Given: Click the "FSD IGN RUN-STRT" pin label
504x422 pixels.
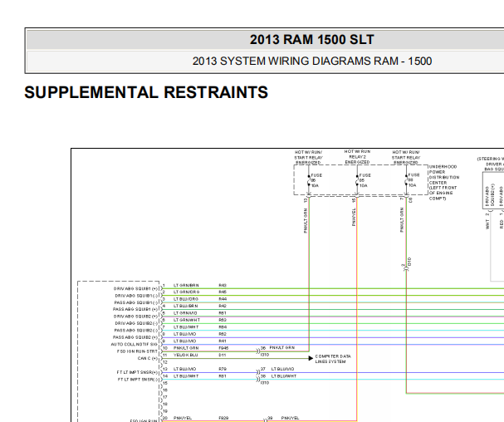Looking at the screenshot, I should click(137, 351).
